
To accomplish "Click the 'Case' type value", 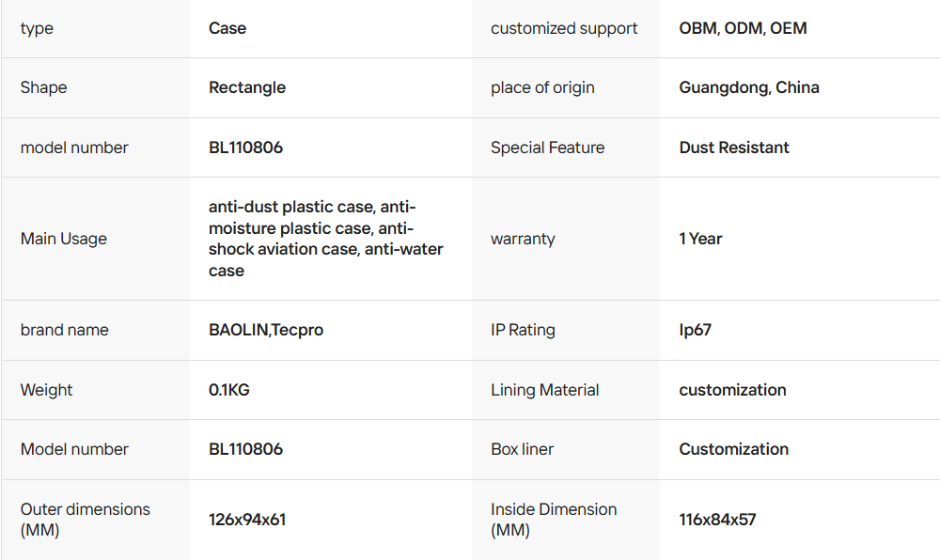I will [x=227, y=28].
